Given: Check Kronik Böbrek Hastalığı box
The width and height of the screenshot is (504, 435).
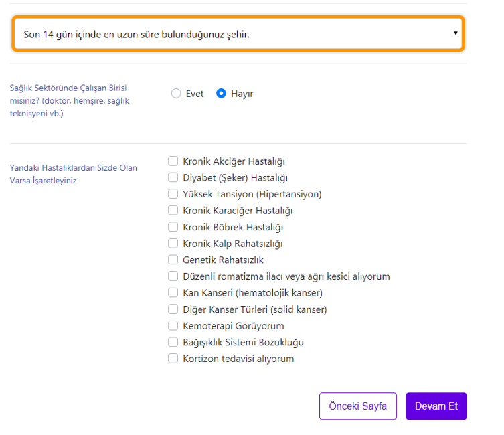Looking at the screenshot, I should click(173, 228).
